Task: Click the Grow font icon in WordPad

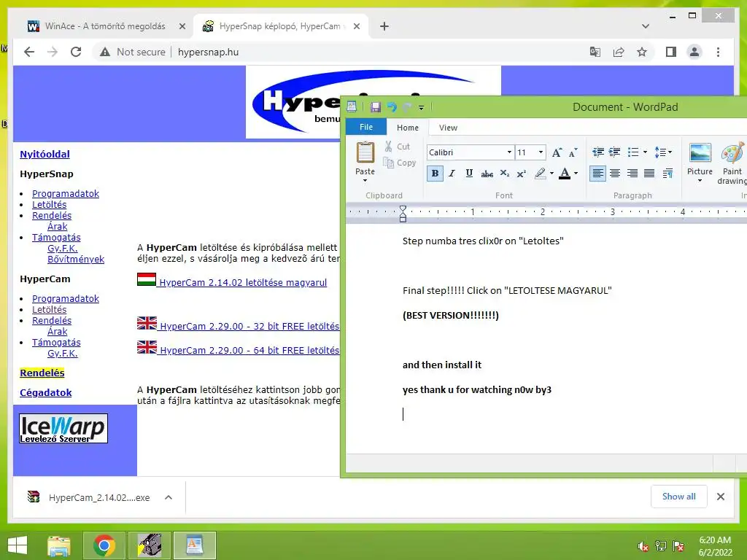Action: pyautogui.click(x=557, y=152)
